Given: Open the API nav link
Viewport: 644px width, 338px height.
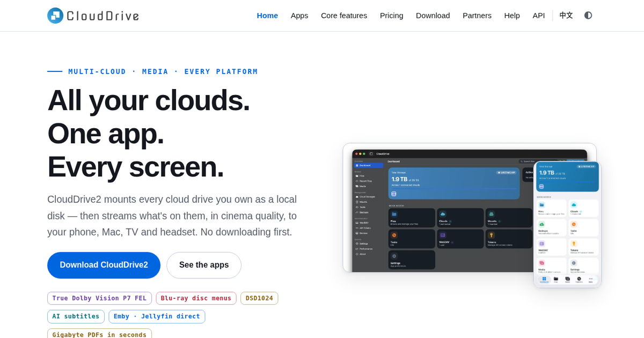Looking at the screenshot, I should click(x=539, y=15).
